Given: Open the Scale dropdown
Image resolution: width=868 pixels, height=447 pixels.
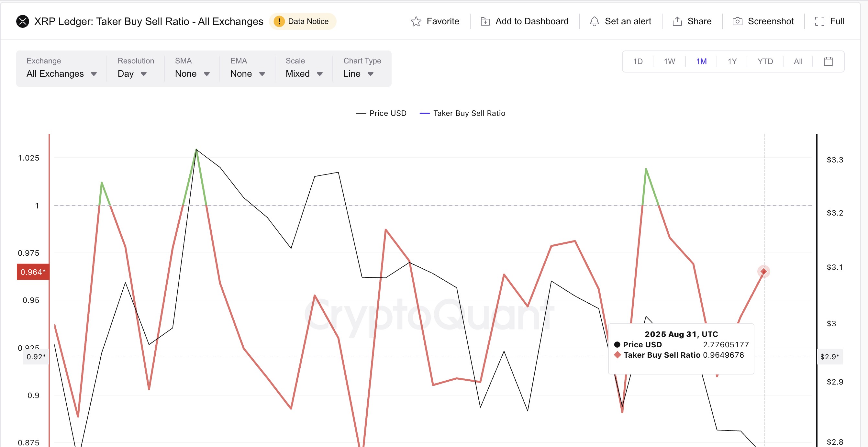Looking at the screenshot, I should pos(304,68).
